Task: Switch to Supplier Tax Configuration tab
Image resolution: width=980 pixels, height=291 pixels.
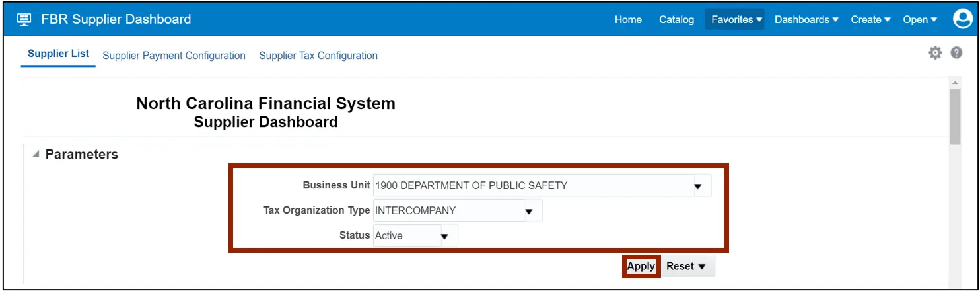Action: tap(318, 56)
